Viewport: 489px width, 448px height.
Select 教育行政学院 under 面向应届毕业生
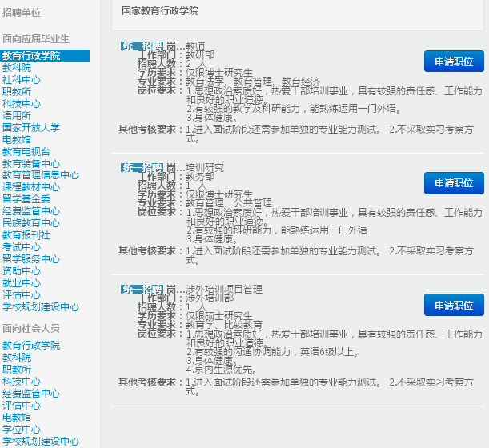pyautogui.click(x=45, y=55)
